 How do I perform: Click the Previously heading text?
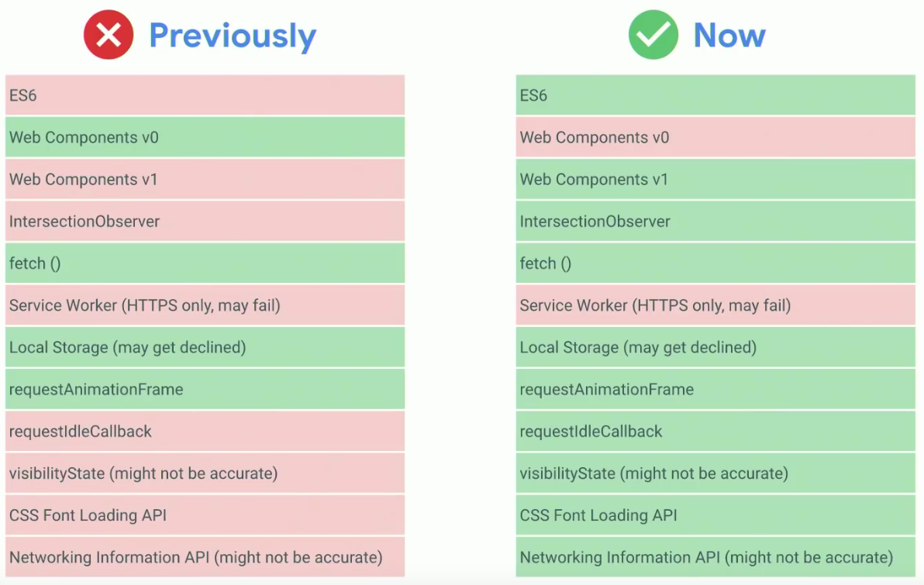point(233,36)
